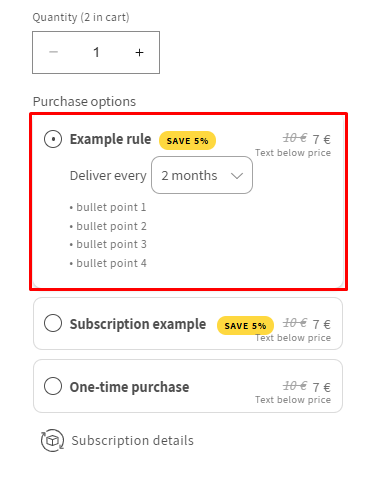Screen dimensions: 388x487
Task: Click the quantity value field
Action: pos(96,52)
